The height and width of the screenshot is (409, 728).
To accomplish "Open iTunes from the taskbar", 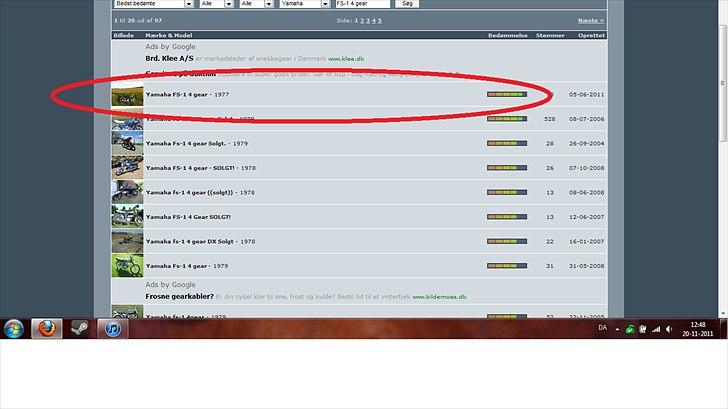I will pyautogui.click(x=112, y=329).
